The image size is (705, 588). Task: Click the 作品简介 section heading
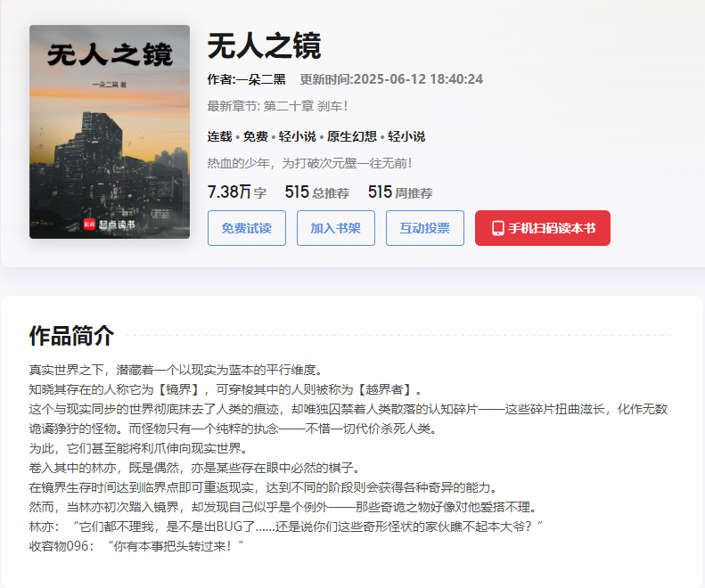(x=71, y=336)
